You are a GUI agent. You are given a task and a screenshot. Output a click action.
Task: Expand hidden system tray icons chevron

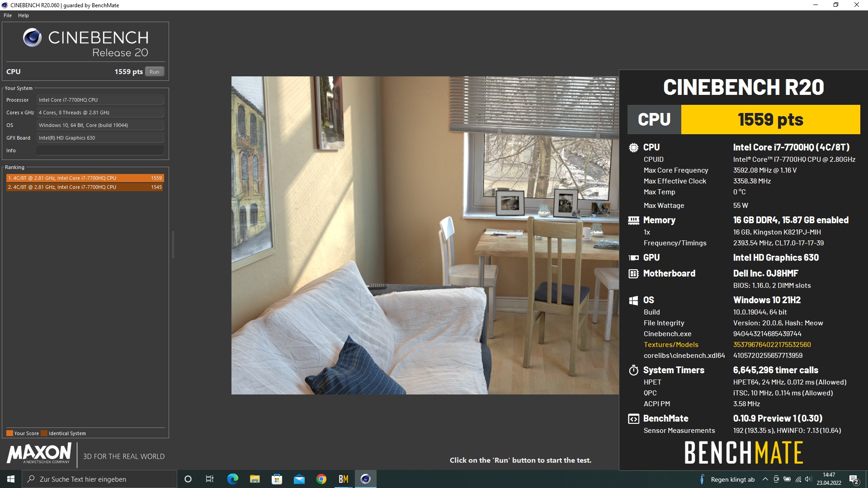[765, 479]
